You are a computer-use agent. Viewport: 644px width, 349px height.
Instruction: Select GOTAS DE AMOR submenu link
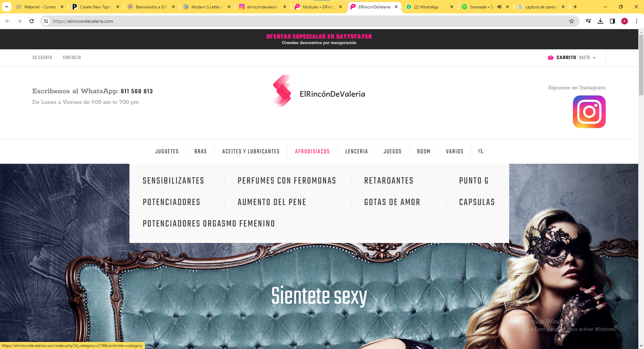pos(392,202)
